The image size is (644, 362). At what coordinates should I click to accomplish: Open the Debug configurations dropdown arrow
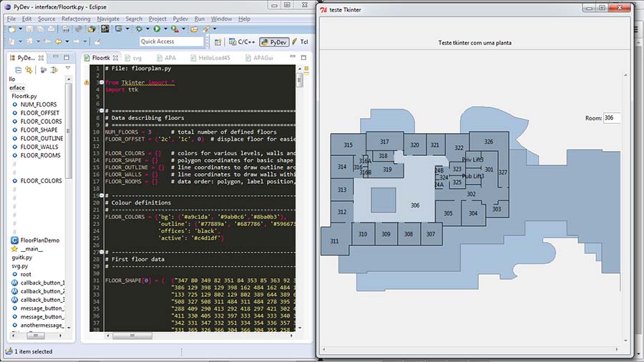pos(147,29)
